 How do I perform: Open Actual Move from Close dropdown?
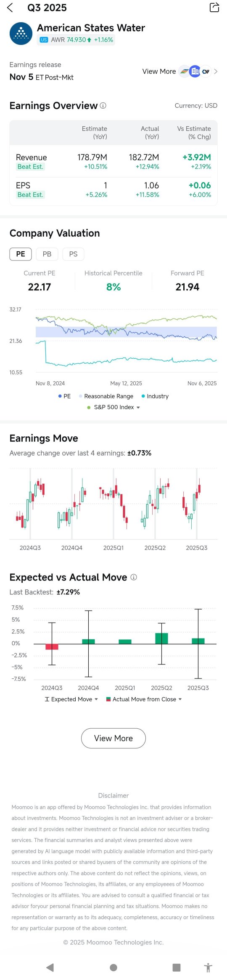[144, 699]
